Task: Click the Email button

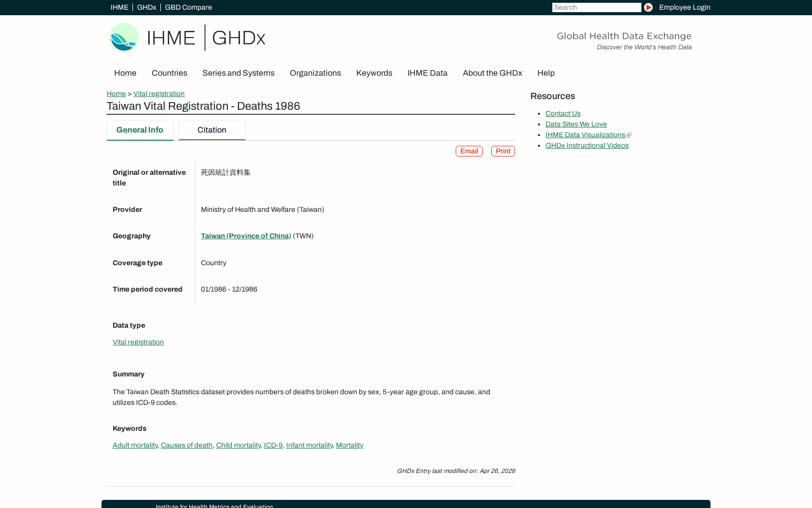Action: (x=469, y=151)
